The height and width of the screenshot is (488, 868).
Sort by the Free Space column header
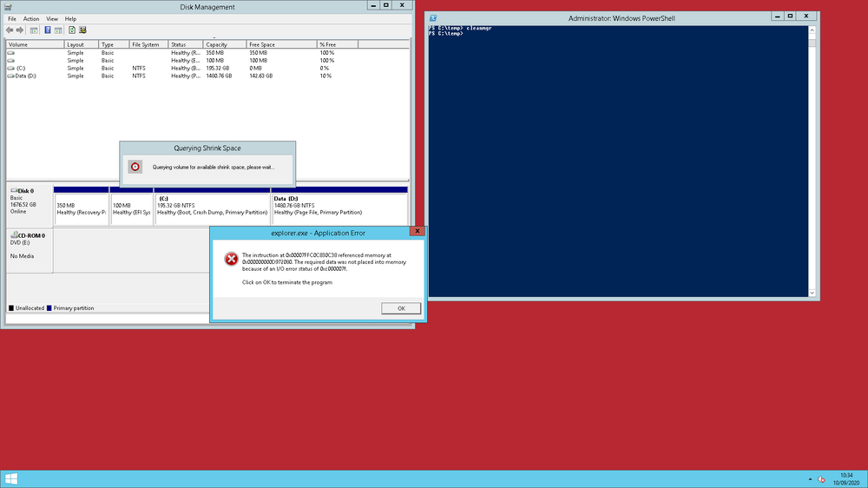[282, 44]
